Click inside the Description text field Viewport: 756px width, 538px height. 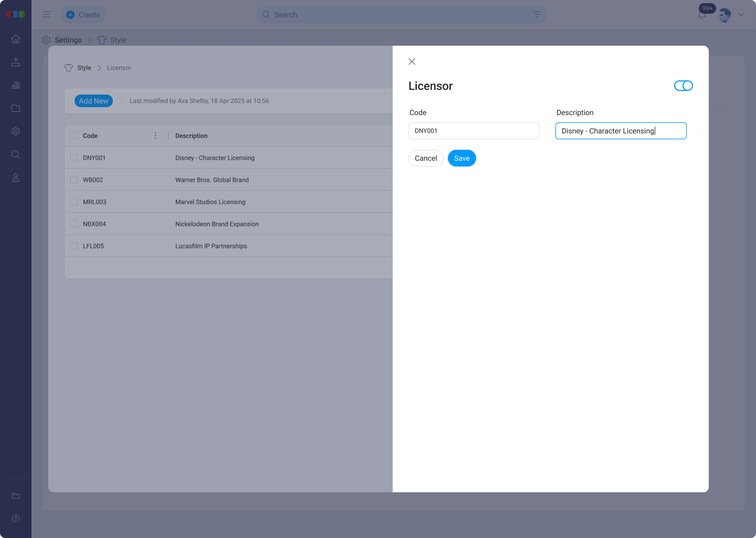tap(621, 131)
